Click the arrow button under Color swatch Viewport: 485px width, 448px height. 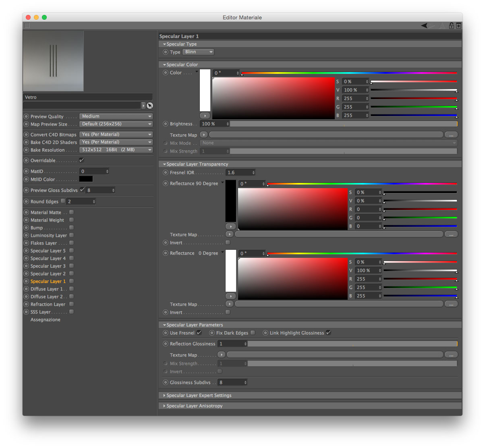pyautogui.click(x=205, y=116)
